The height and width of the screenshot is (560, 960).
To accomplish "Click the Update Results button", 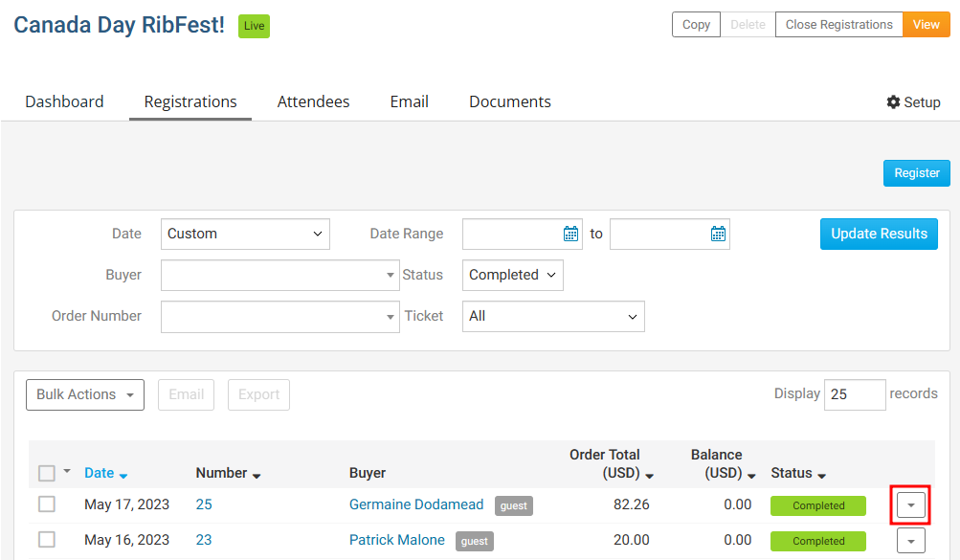I will point(879,234).
